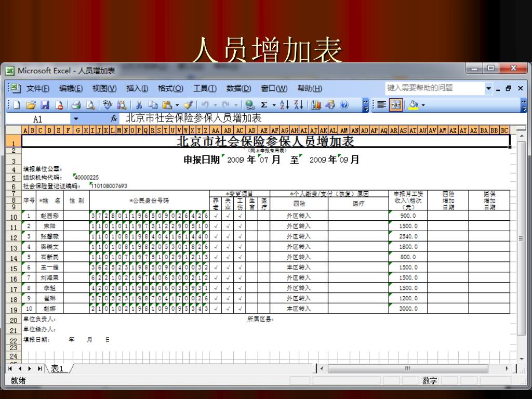Click the Paste clipboard icon
The height and width of the screenshot is (399, 532).
(167, 105)
